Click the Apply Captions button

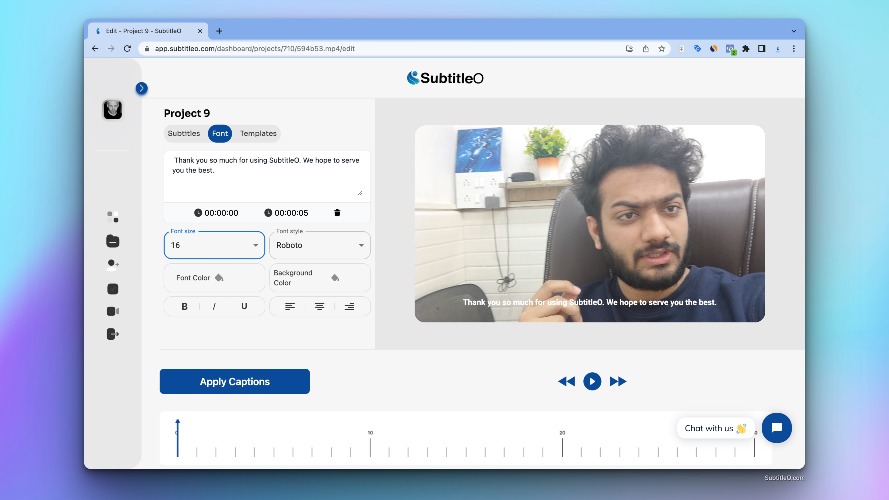[235, 382]
